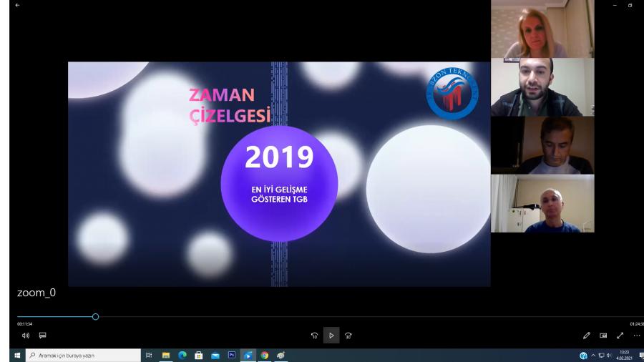The height and width of the screenshot is (362, 644).
Task: Switch to mini view mode
Action: point(603,336)
